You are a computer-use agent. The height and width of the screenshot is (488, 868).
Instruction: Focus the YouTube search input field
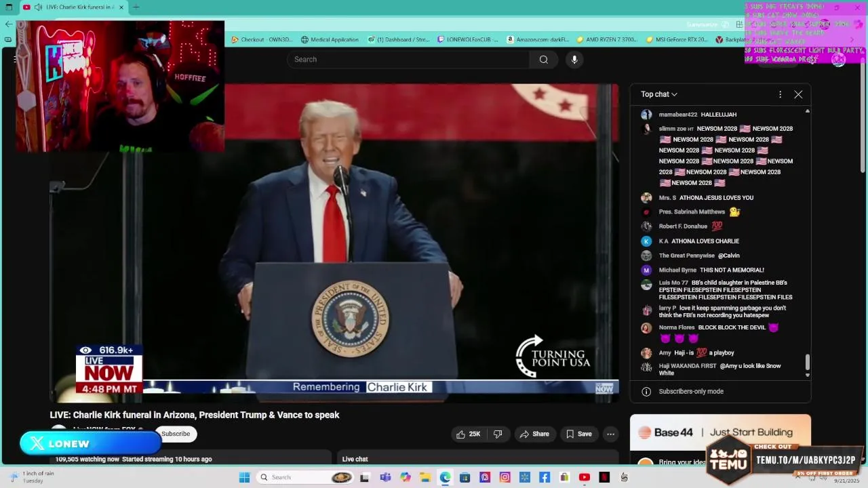click(408, 60)
